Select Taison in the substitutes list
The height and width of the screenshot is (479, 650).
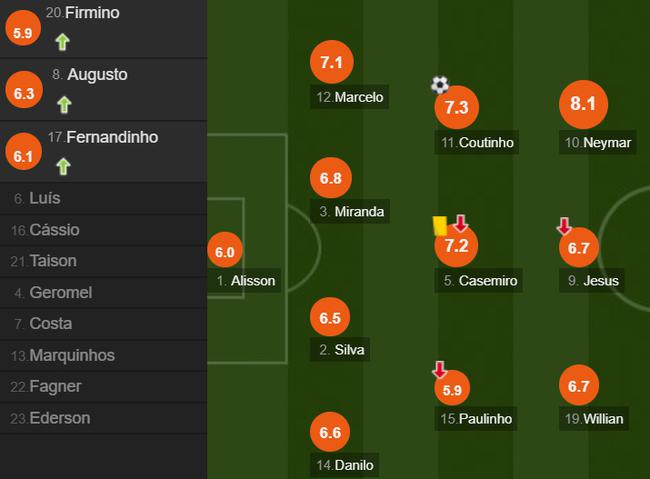55,261
